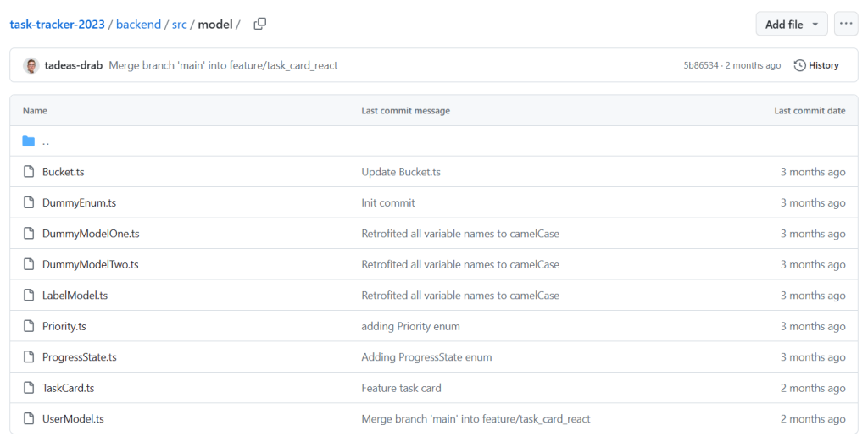
Task: View the commit hash 5b86534
Action: click(700, 65)
